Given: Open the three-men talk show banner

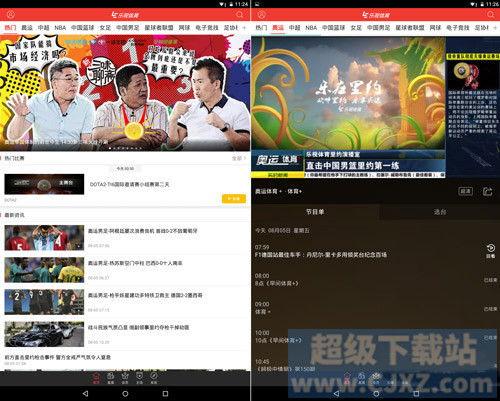Looking at the screenshot, I should point(125,93).
